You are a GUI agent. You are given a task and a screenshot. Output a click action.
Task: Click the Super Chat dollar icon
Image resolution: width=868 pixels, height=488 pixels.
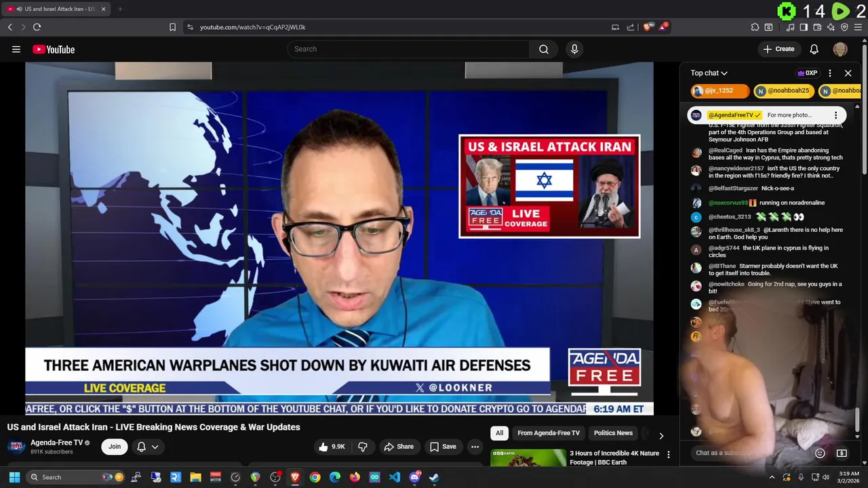click(x=842, y=453)
